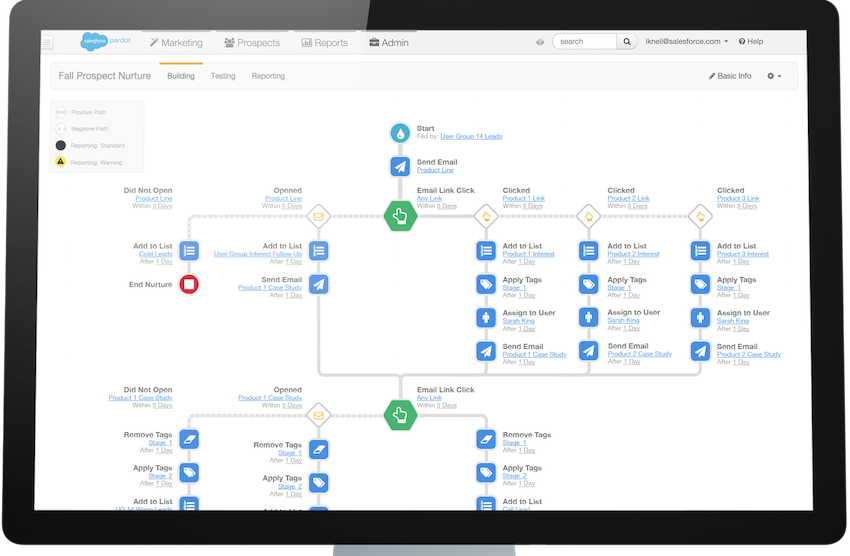Click the lower Opened envelope diamond node
The image size is (850, 556).
pos(318,416)
